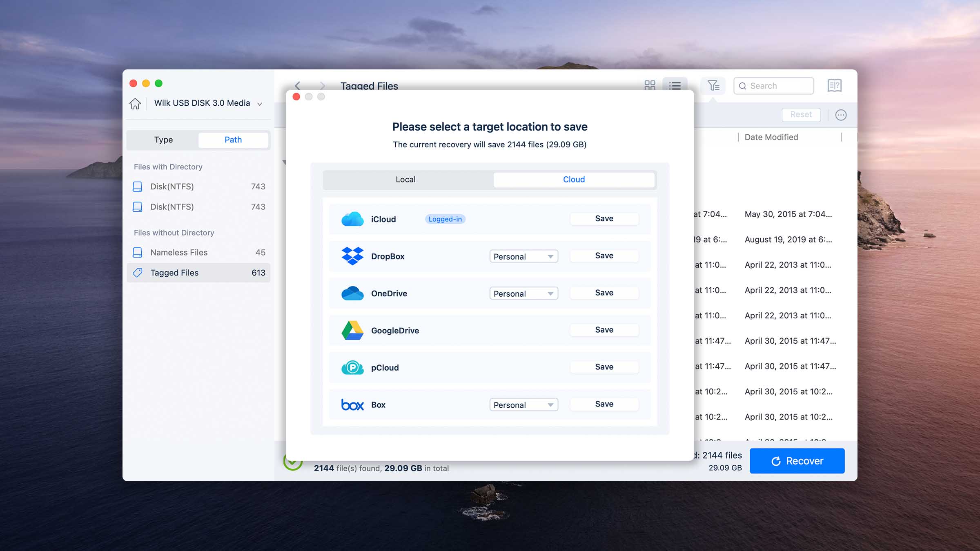The width and height of the screenshot is (980, 551).
Task: Click the Tagged Files tag icon
Action: [x=138, y=273]
